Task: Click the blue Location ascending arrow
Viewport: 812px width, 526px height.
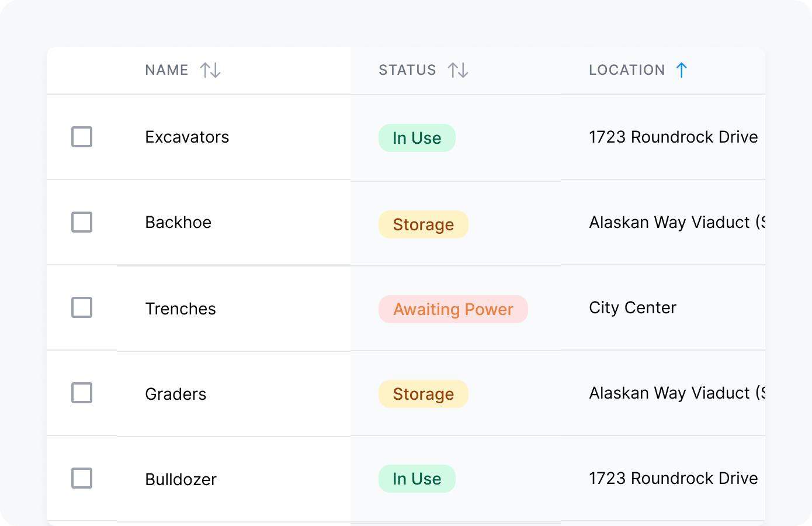Action: click(x=681, y=70)
